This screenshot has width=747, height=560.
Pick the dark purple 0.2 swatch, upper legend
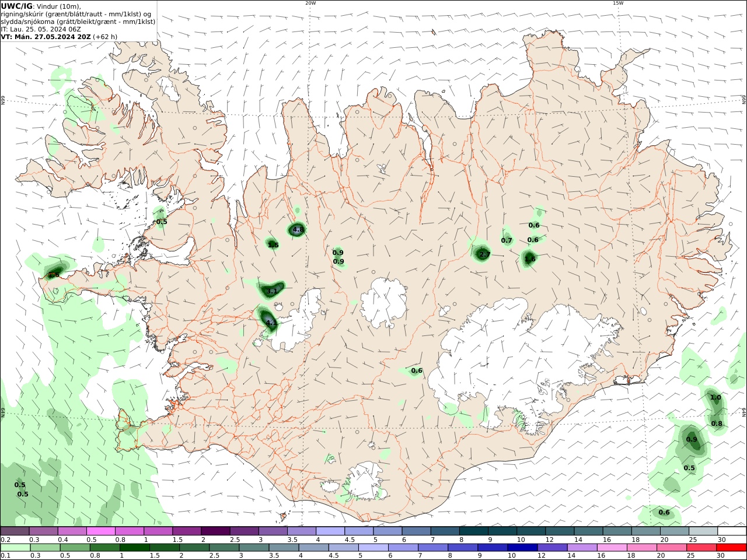pos(15,531)
